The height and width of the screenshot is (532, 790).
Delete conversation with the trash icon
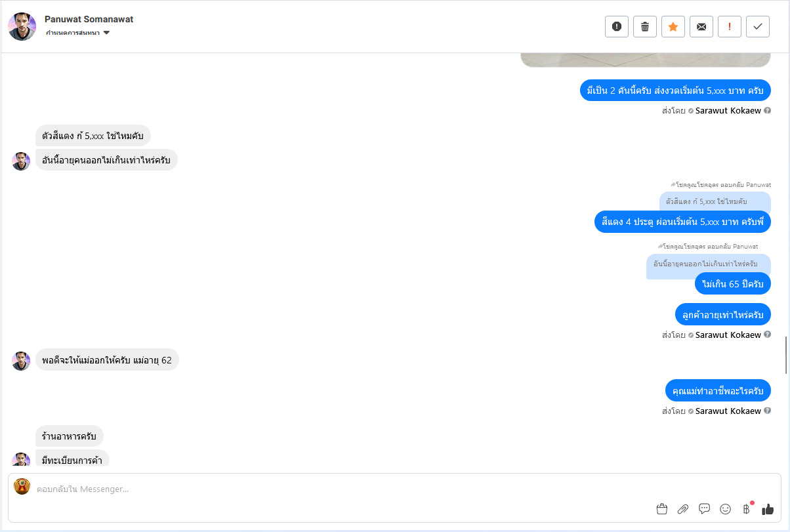pos(645,27)
